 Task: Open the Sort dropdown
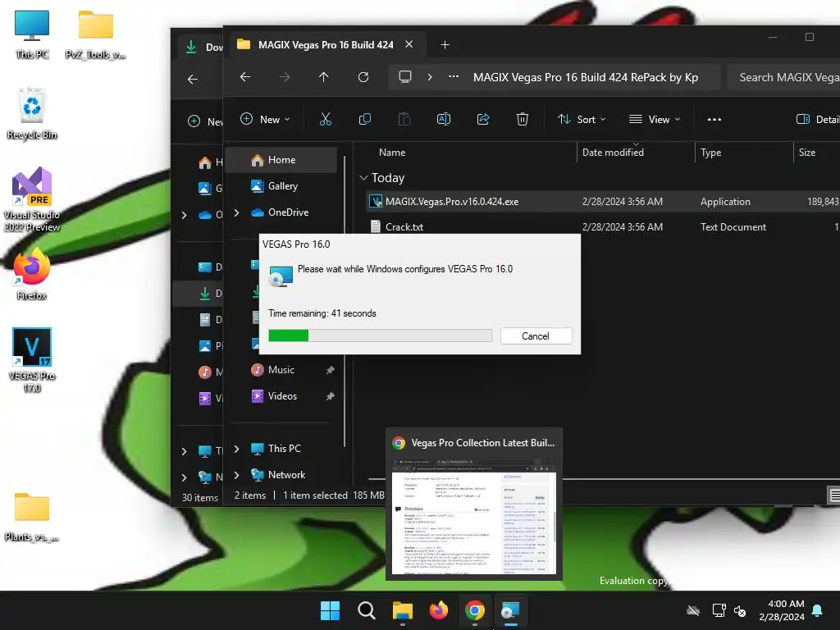click(582, 119)
